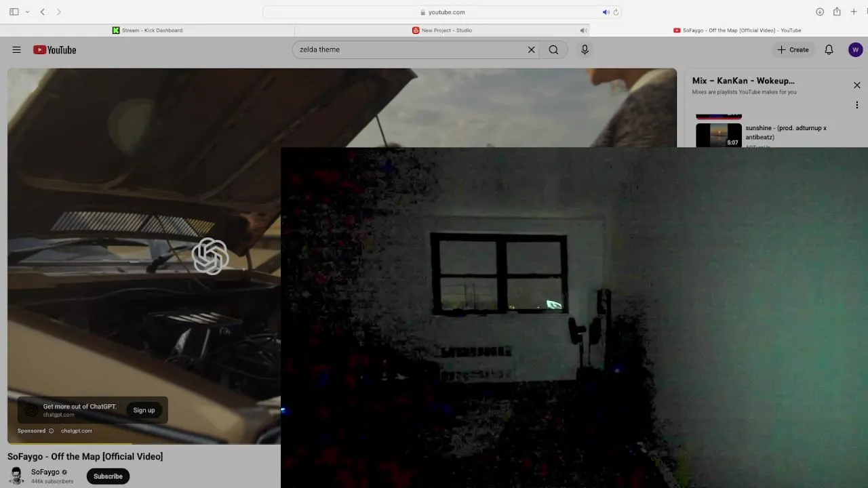This screenshot has width=868, height=488.
Task: Switch to the New Project - Studio tab
Action: [x=442, y=30]
